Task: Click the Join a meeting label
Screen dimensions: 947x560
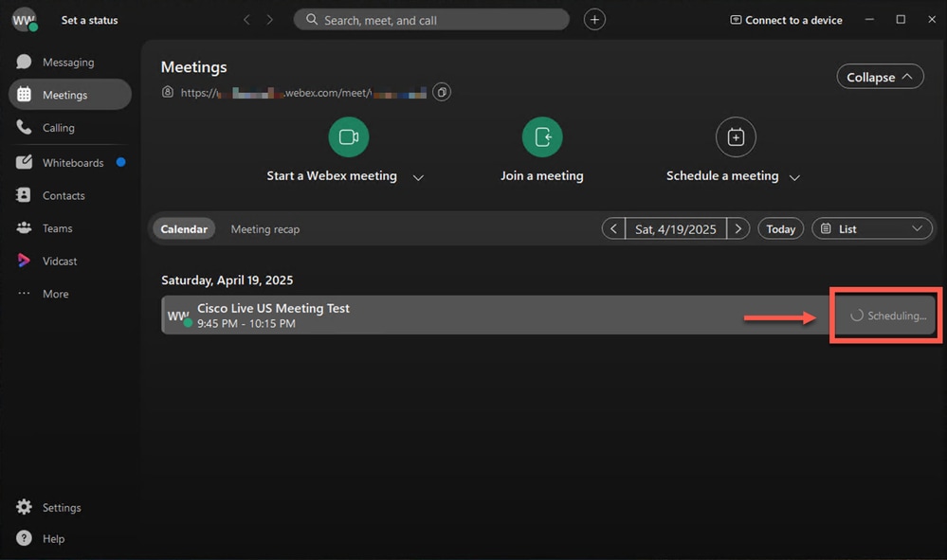Action: (541, 175)
